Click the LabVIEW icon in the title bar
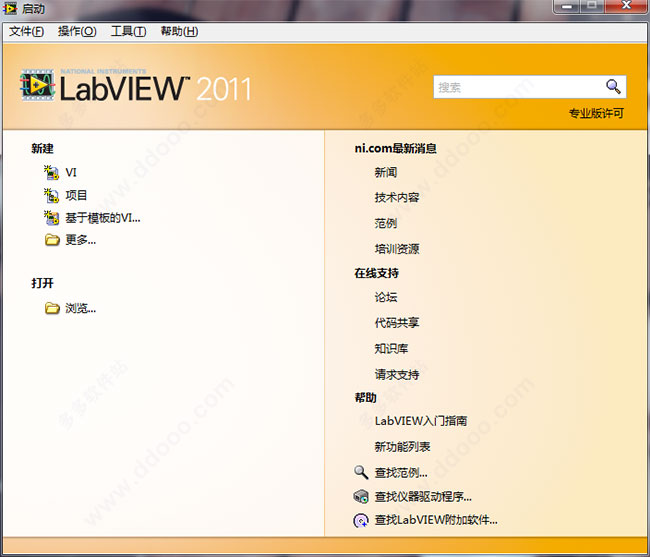The image size is (650, 557). tap(10, 8)
